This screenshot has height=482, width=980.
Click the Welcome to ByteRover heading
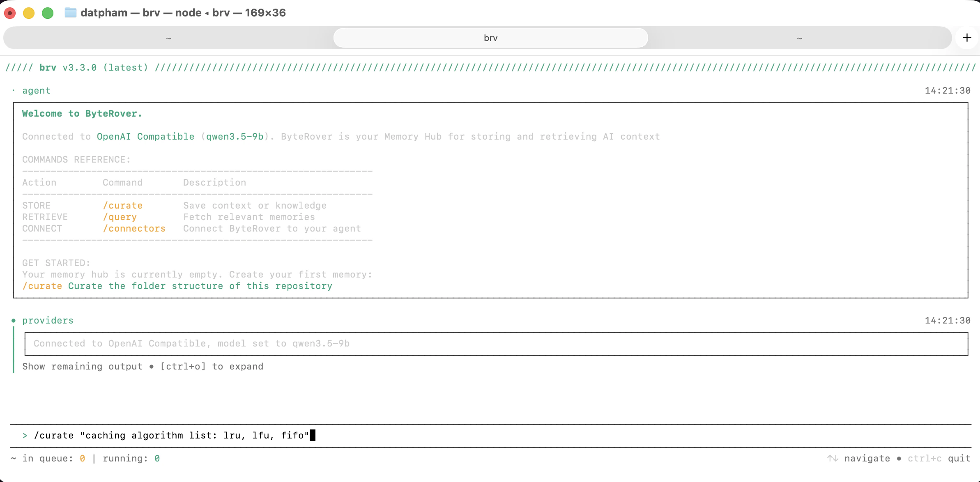click(82, 113)
